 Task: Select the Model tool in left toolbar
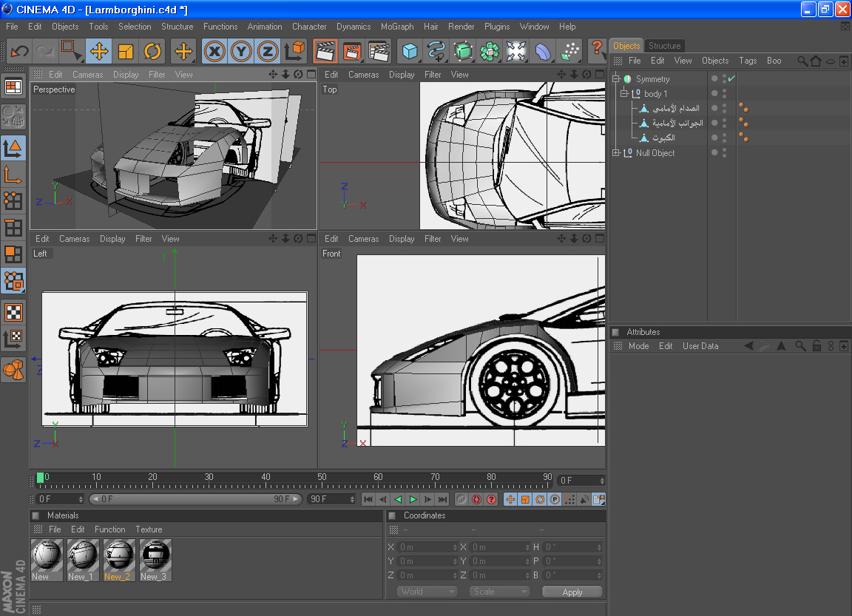[13, 149]
